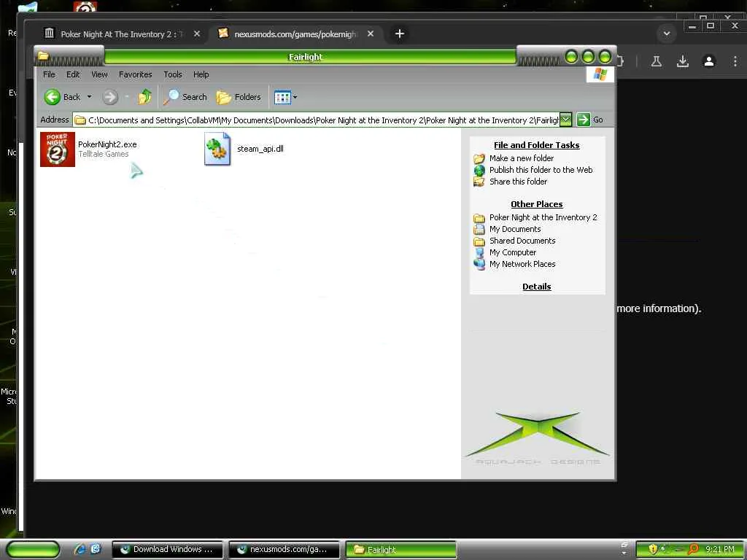Screen dimensions: 747x560
Task: Expand the Address bar dropdown arrow
Action: [565, 120]
